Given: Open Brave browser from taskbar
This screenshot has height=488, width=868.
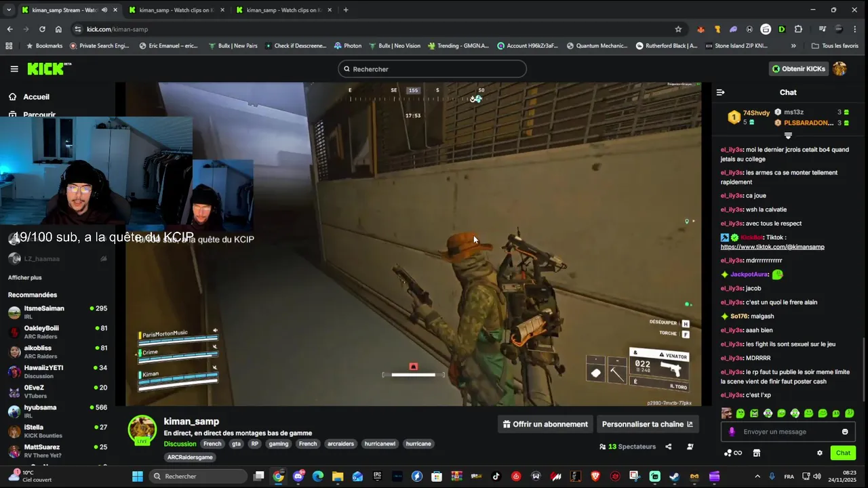Looking at the screenshot, I should (595, 476).
